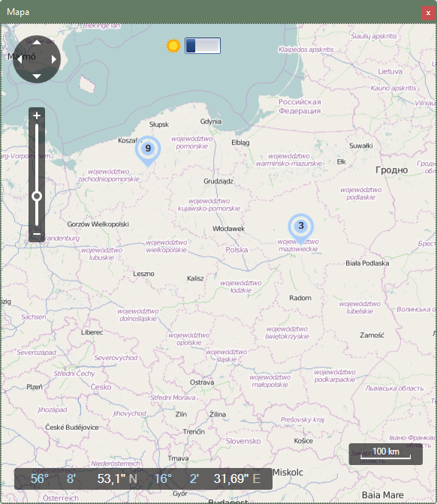
Task: Click the Słupsk city label
Action: [x=159, y=124]
